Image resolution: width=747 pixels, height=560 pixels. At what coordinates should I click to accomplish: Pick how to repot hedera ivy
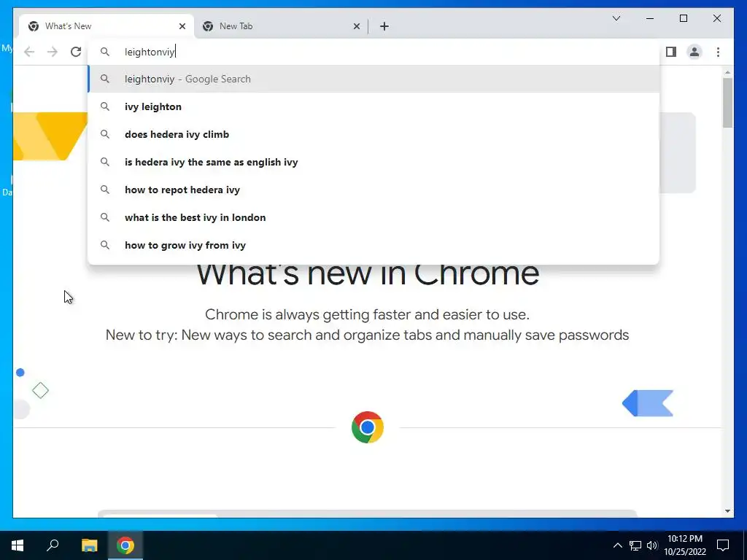(374, 190)
